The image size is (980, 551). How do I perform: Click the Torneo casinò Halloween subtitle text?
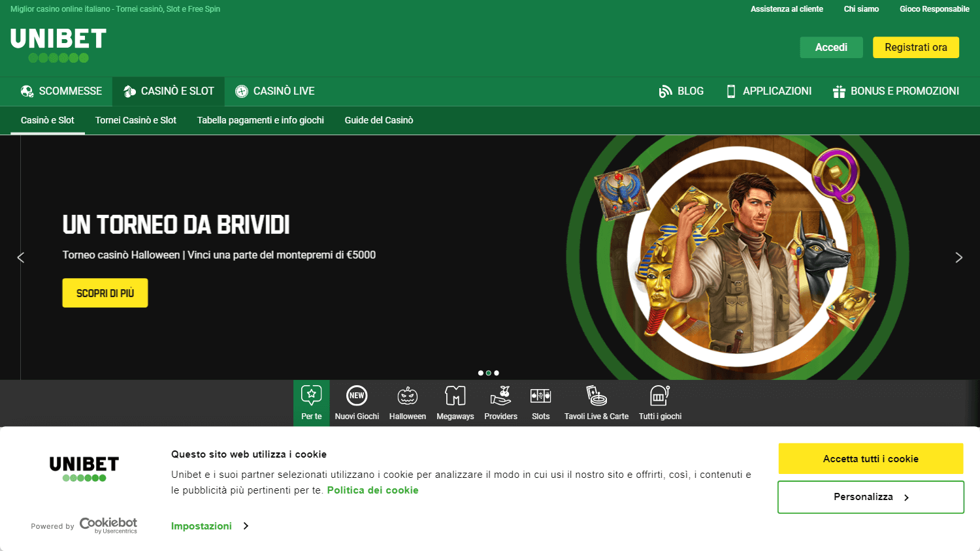coord(219,255)
